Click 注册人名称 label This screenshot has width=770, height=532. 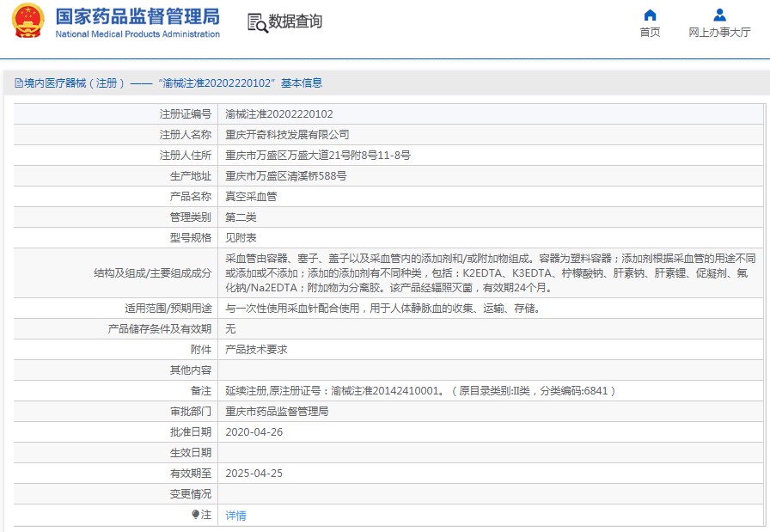[185, 135]
